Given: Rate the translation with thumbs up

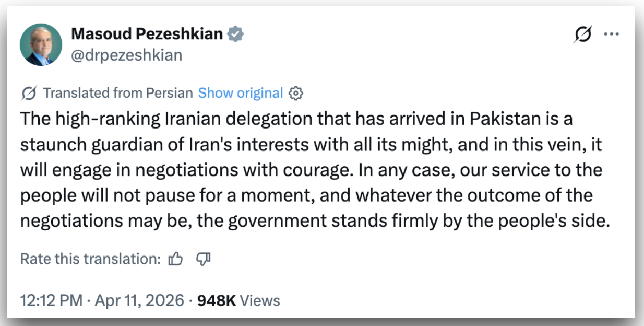Looking at the screenshot, I should (176, 259).
